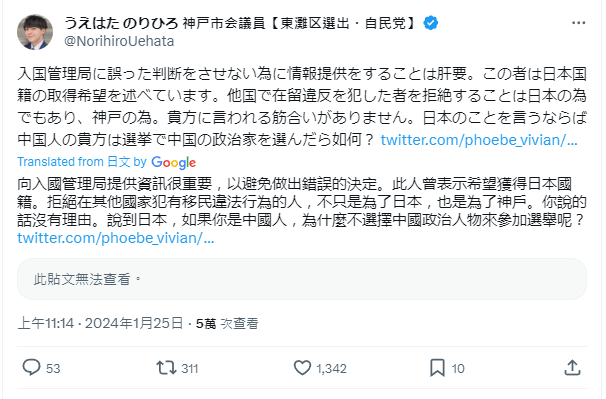606x399 pixels.
Task: Click the 5萬 次查看 view count
Action: point(227,324)
